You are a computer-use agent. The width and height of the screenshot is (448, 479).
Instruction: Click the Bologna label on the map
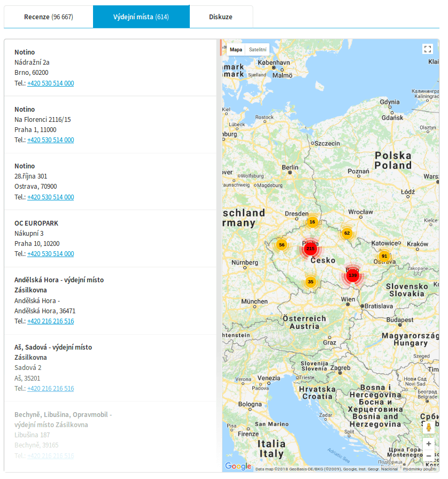click(250, 405)
